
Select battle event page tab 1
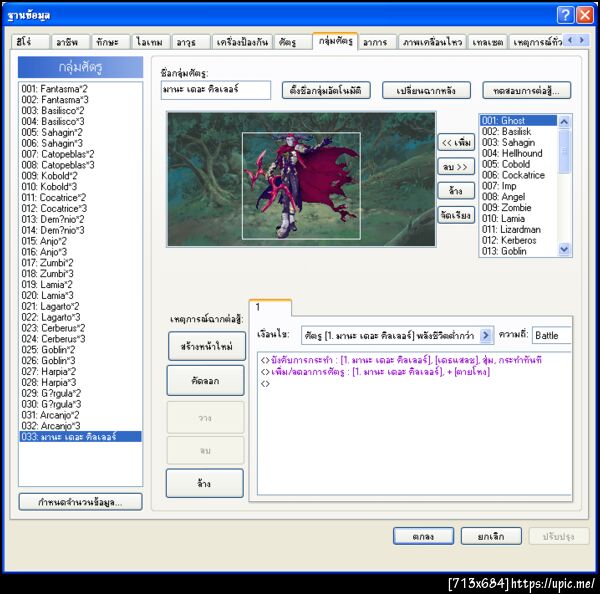[x=270, y=307]
